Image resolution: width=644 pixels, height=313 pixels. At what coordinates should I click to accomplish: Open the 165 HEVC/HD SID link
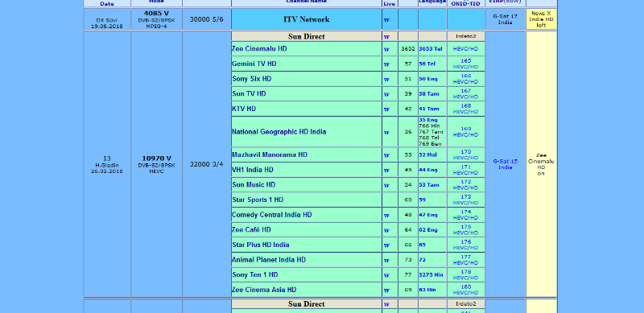tap(466, 64)
